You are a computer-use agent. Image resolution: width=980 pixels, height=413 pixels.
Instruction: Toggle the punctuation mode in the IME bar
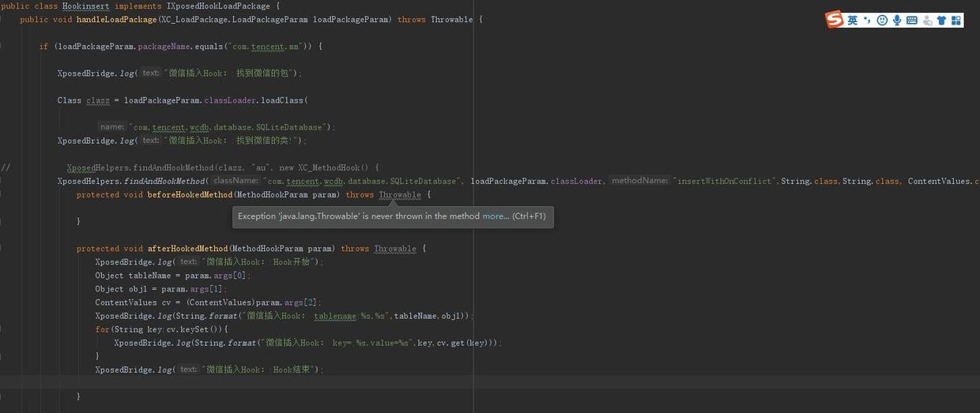pos(867,21)
